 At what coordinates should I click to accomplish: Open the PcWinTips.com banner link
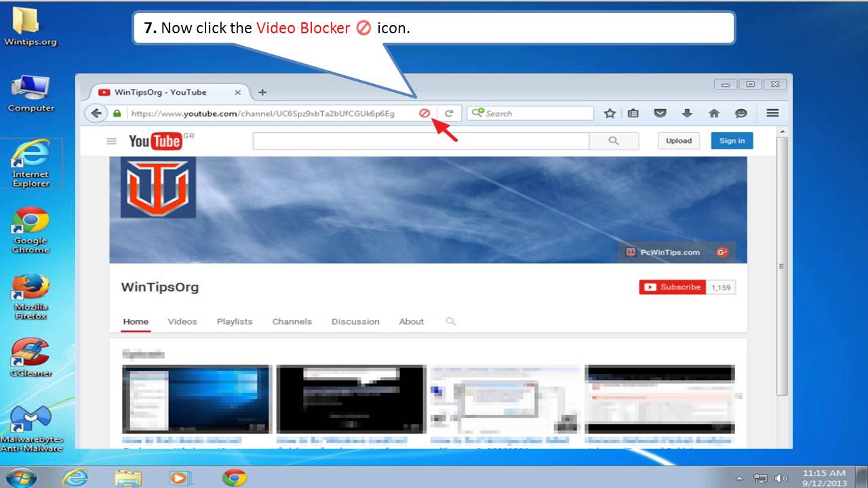663,252
